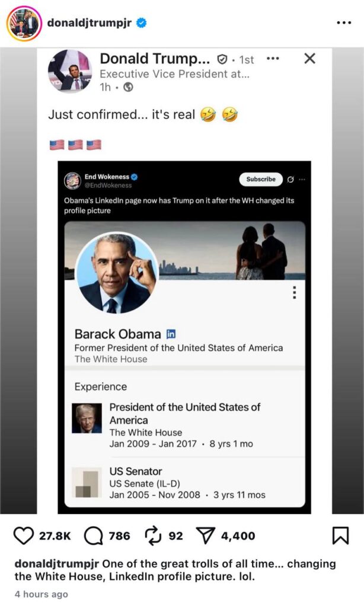Open the LinkedIn post three-dot menu
This screenshot has height=607, width=364.
click(x=273, y=59)
